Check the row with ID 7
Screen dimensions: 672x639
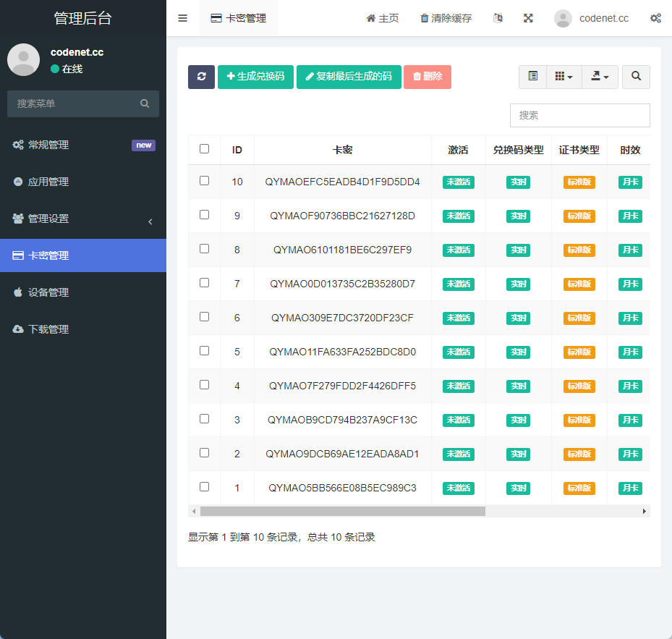(x=205, y=283)
